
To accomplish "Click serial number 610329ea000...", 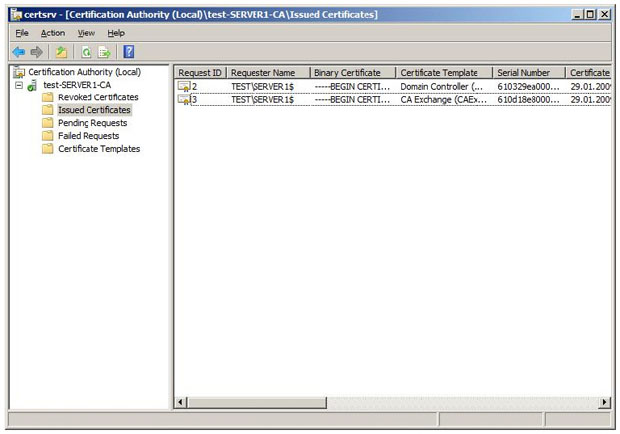I will [x=528, y=87].
